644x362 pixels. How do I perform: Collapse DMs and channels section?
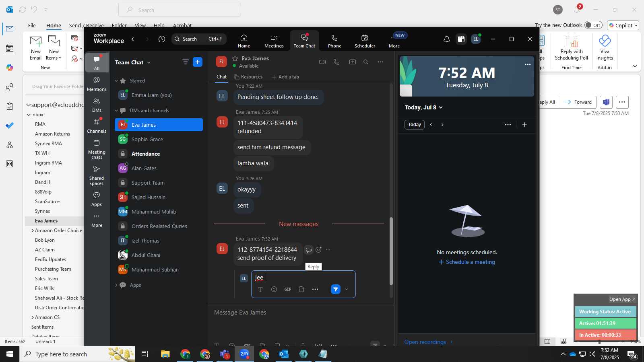tap(116, 111)
